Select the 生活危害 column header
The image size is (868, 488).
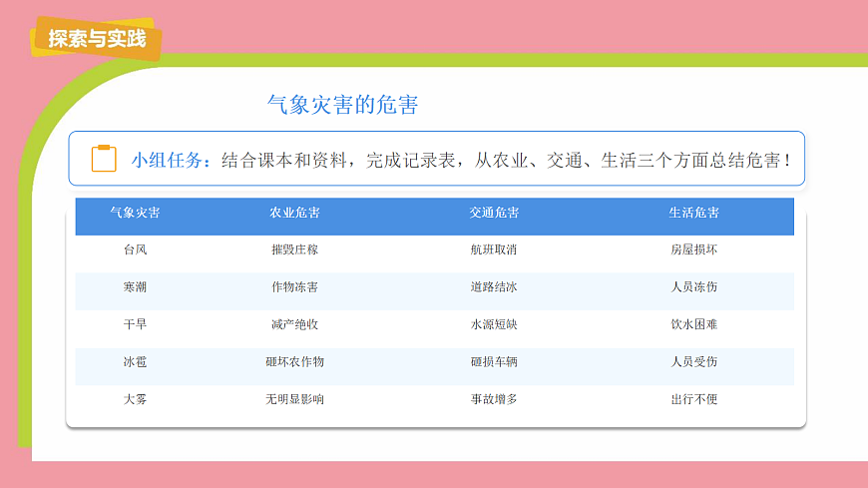[693, 213]
